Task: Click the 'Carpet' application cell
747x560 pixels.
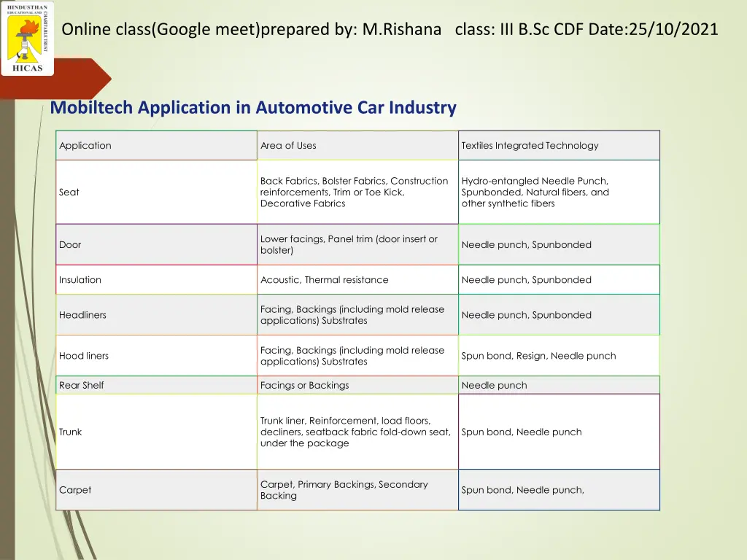Action: pos(156,490)
